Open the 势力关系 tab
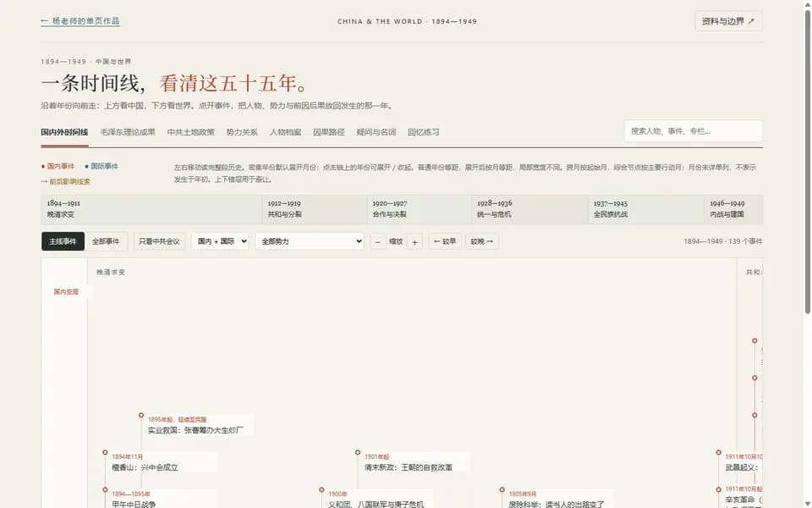This screenshot has width=812, height=508. tap(242, 132)
